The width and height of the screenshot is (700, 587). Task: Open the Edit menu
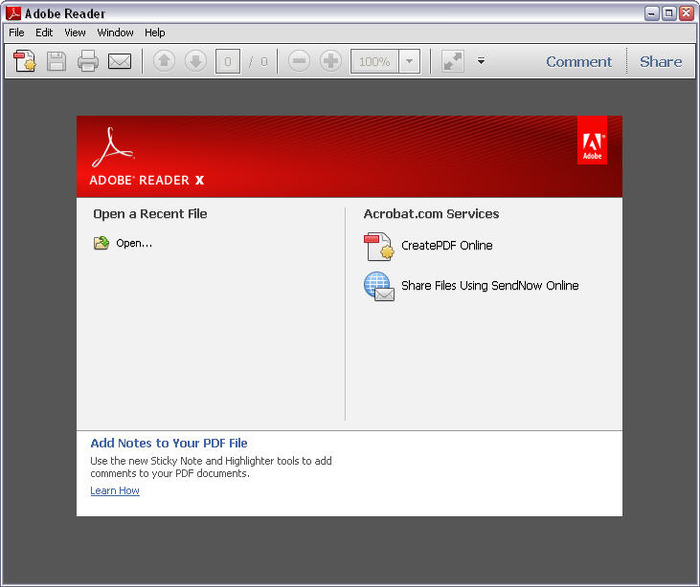(44, 33)
